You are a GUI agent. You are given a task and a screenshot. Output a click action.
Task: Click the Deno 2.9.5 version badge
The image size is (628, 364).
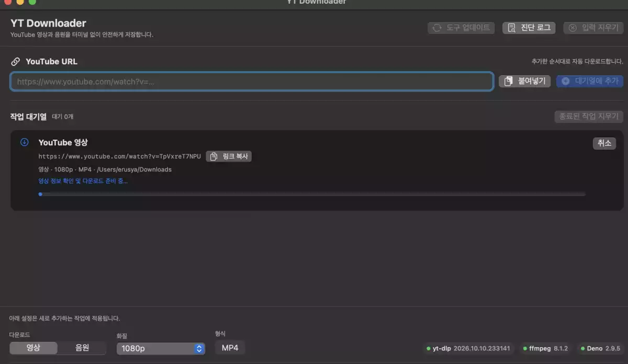coord(600,348)
